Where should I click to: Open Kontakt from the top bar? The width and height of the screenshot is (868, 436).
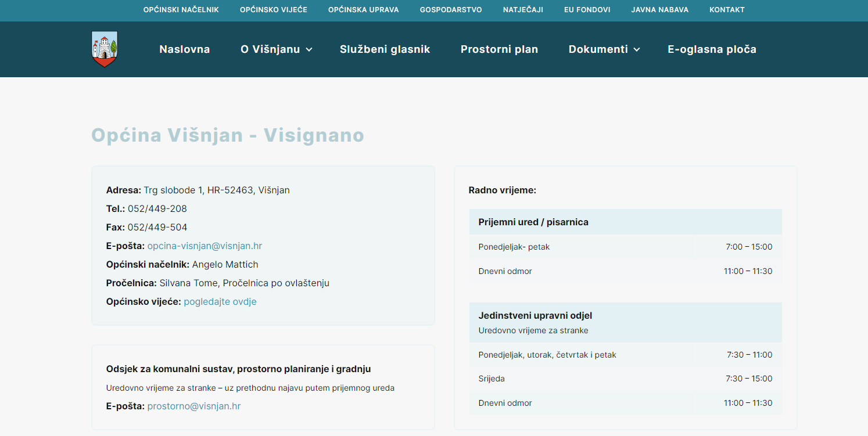point(727,10)
